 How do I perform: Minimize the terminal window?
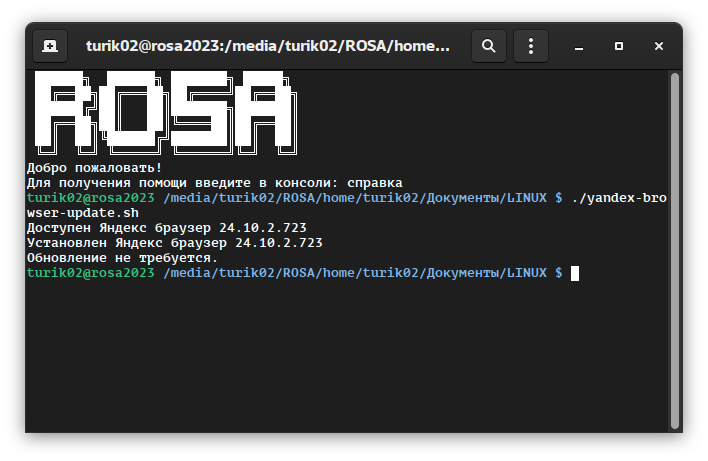579,46
